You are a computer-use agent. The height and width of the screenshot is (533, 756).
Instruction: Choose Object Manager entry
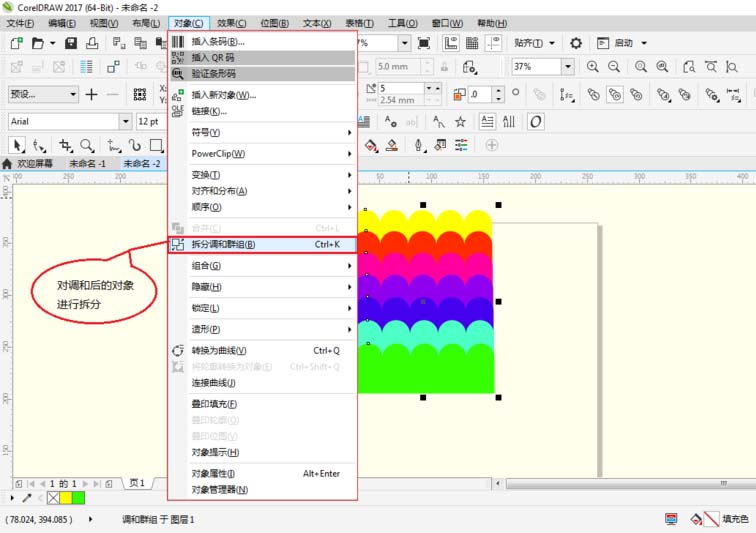click(263, 490)
